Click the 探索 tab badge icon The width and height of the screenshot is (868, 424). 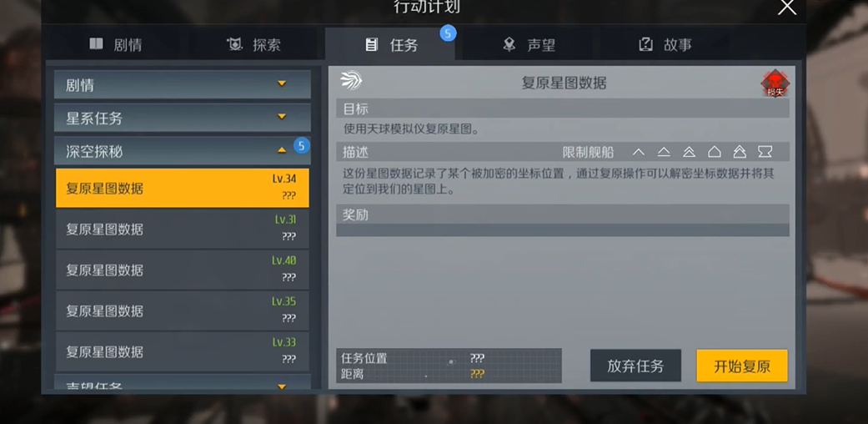[235, 44]
